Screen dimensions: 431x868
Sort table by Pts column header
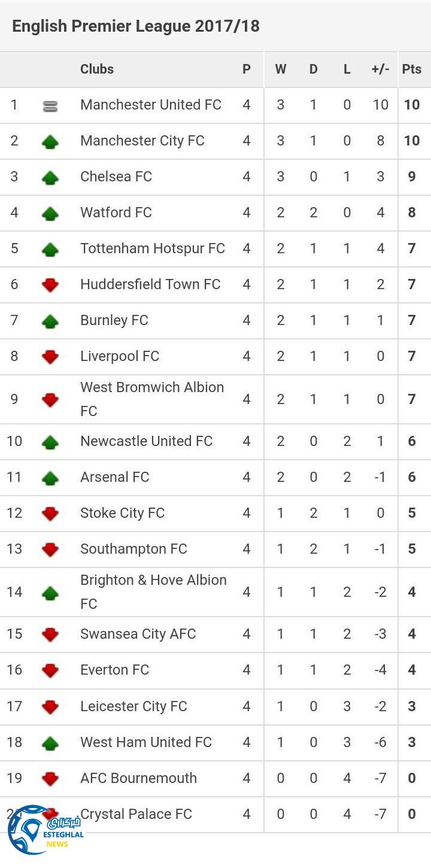pos(411,69)
